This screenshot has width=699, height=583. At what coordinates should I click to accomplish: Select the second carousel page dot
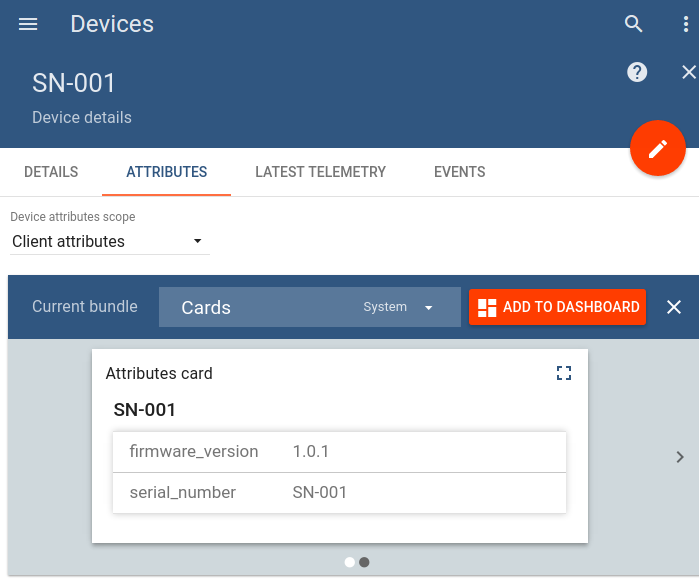coord(364,562)
